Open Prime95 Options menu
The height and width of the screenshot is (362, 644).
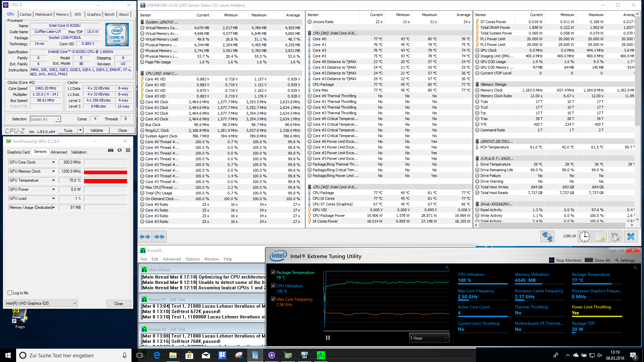(x=192, y=259)
